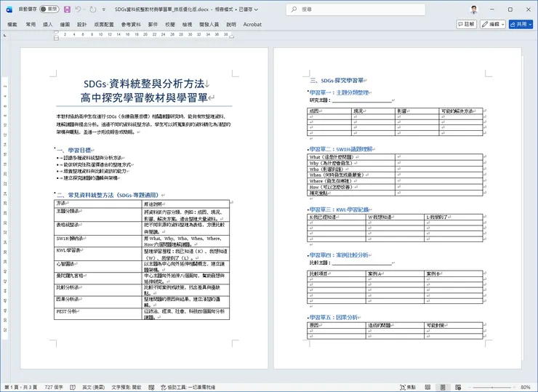Click the word count '727 個字' in status bar
The width and height of the screenshot is (538, 392).
tap(54, 387)
